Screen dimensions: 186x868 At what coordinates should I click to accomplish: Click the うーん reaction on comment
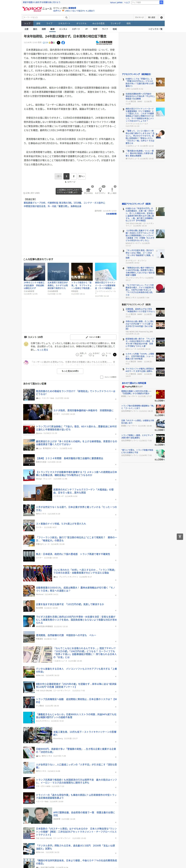click(107, 354)
